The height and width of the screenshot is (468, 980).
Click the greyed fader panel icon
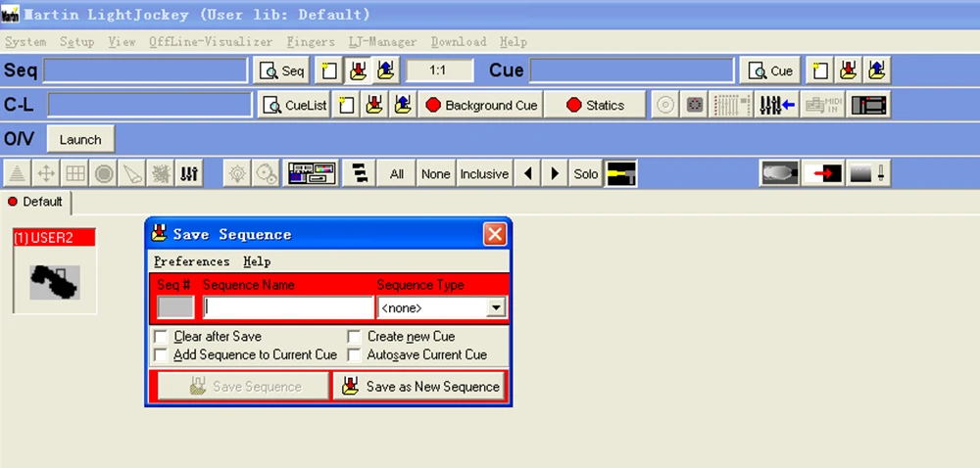click(x=732, y=105)
